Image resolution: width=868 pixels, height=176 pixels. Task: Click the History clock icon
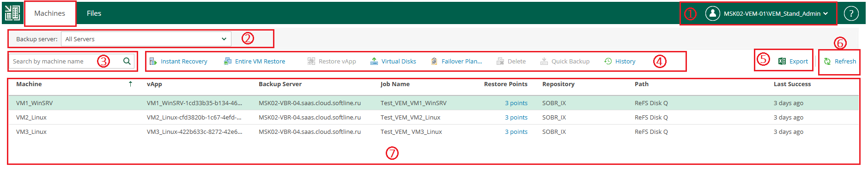[x=608, y=61]
